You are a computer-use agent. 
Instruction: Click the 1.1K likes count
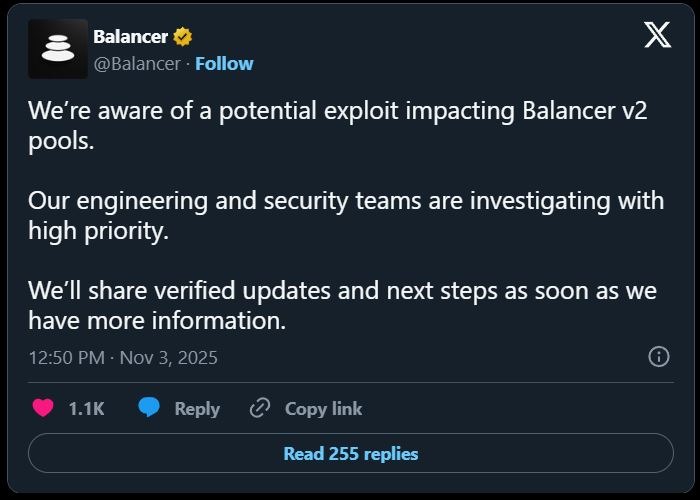[86, 408]
